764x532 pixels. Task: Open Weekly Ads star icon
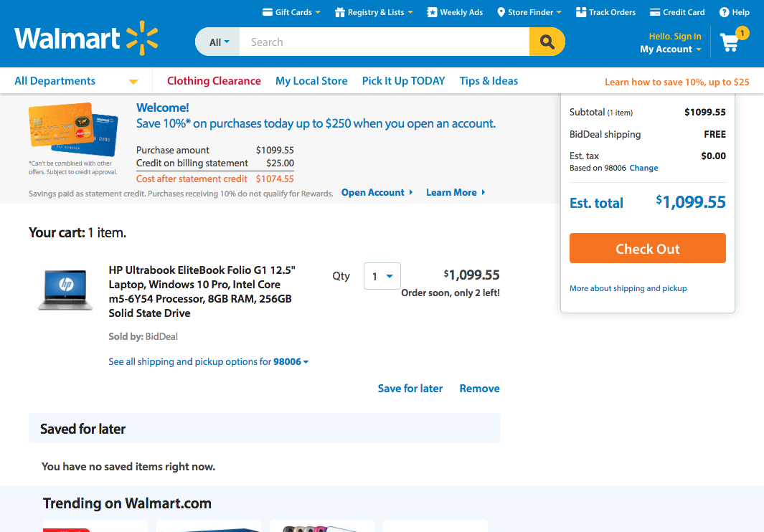point(432,12)
